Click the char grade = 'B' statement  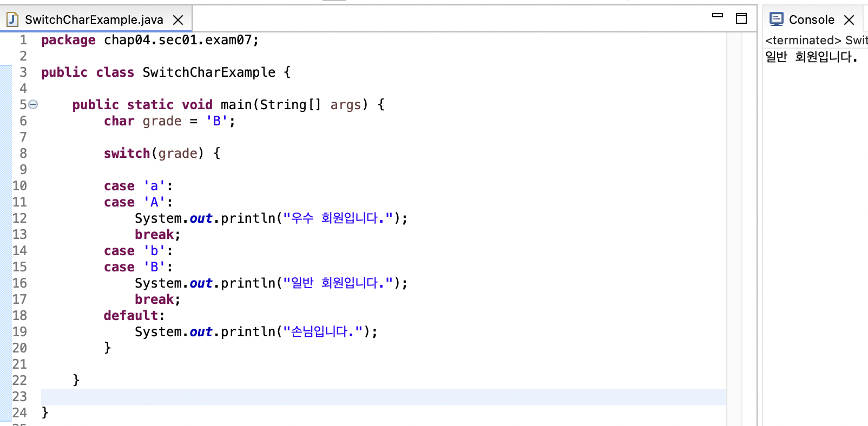pos(169,121)
